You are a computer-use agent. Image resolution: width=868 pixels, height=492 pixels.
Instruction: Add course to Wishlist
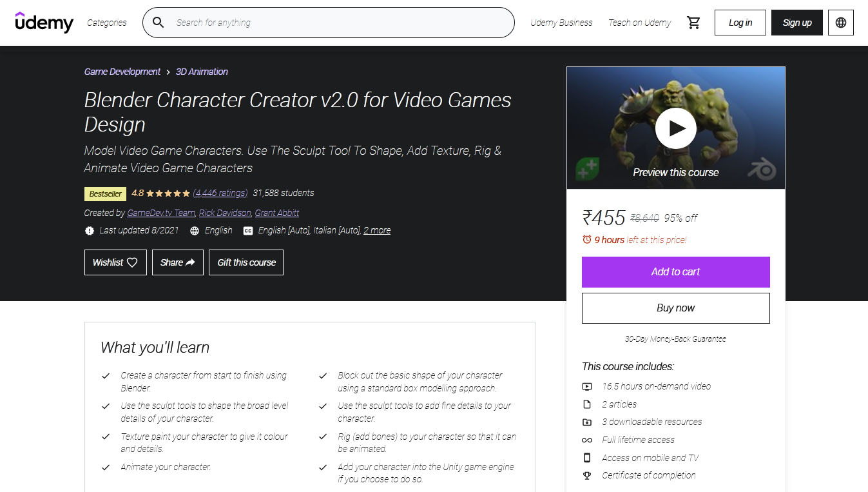(115, 262)
